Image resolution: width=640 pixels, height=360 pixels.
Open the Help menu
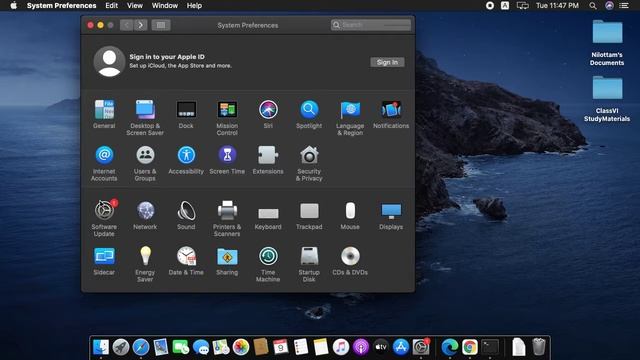[x=194, y=5]
